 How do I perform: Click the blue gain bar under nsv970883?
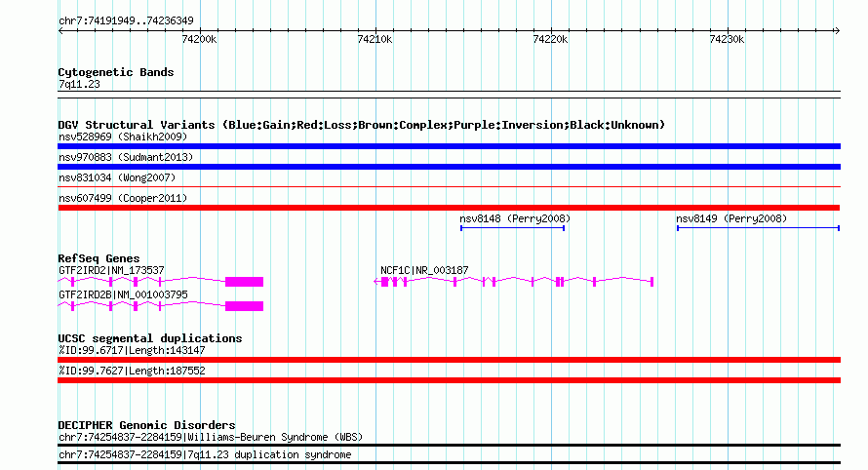[x=449, y=167]
